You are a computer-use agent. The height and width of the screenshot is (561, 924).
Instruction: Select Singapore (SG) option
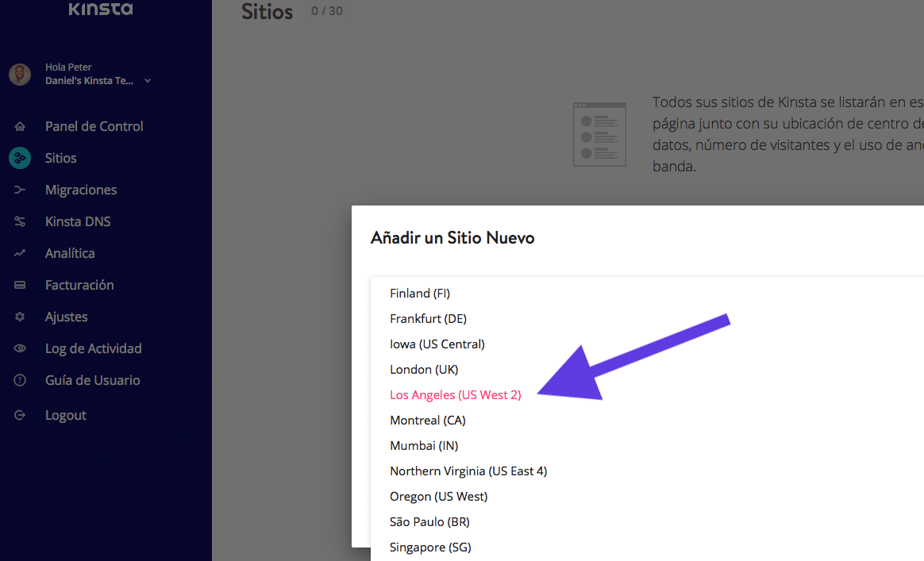click(430, 547)
